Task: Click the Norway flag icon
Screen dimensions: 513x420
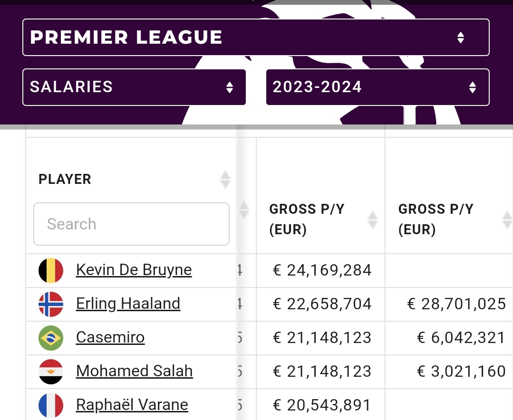Action: [51, 304]
